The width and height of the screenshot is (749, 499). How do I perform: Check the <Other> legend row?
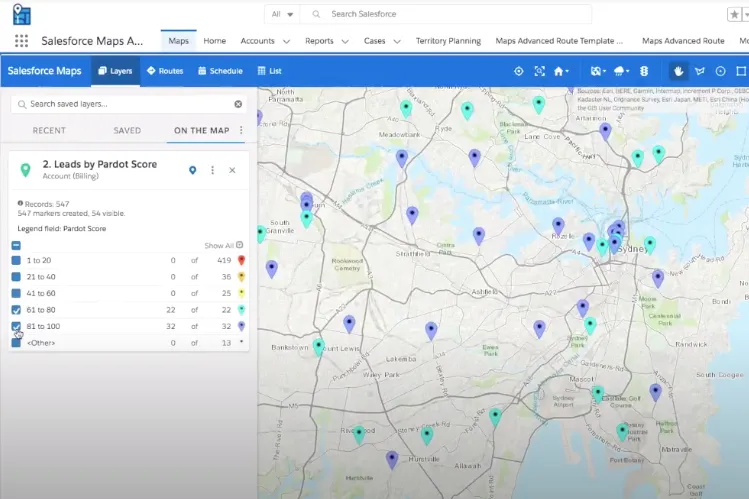16,343
